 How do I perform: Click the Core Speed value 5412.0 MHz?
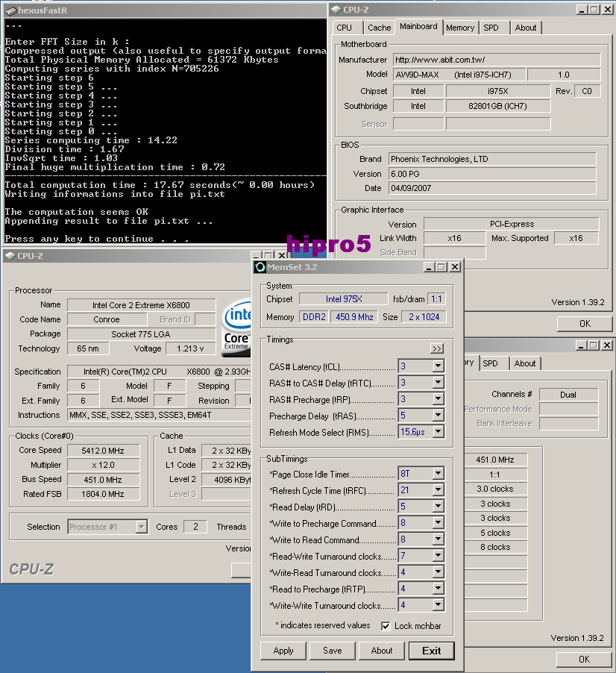(103, 451)
